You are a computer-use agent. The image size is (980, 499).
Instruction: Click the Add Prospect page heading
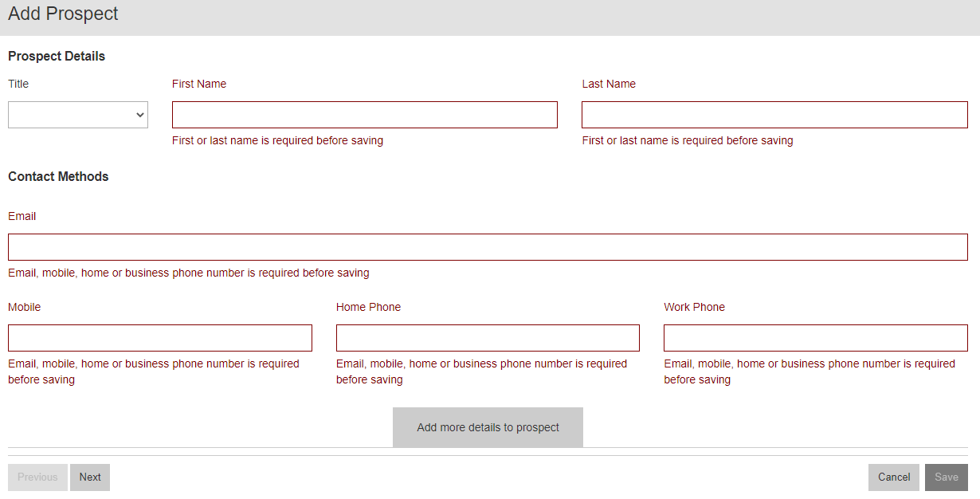(63, 14)
